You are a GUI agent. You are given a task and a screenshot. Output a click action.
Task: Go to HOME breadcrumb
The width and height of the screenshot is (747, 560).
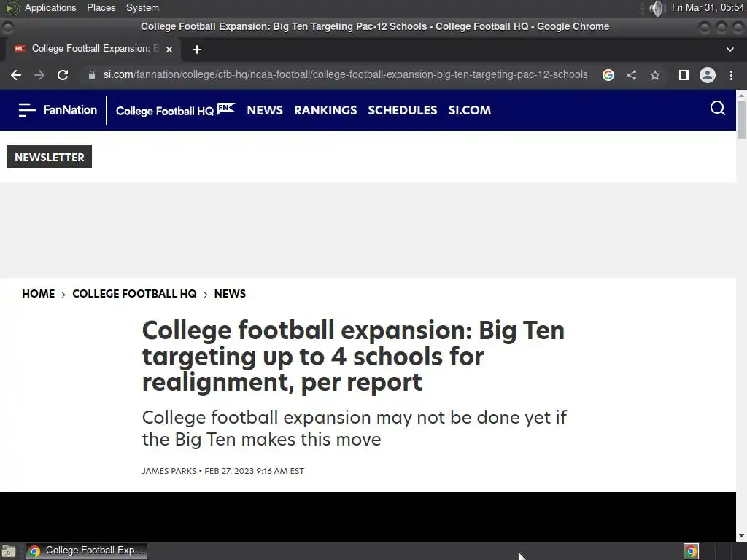tap(38, 294)
